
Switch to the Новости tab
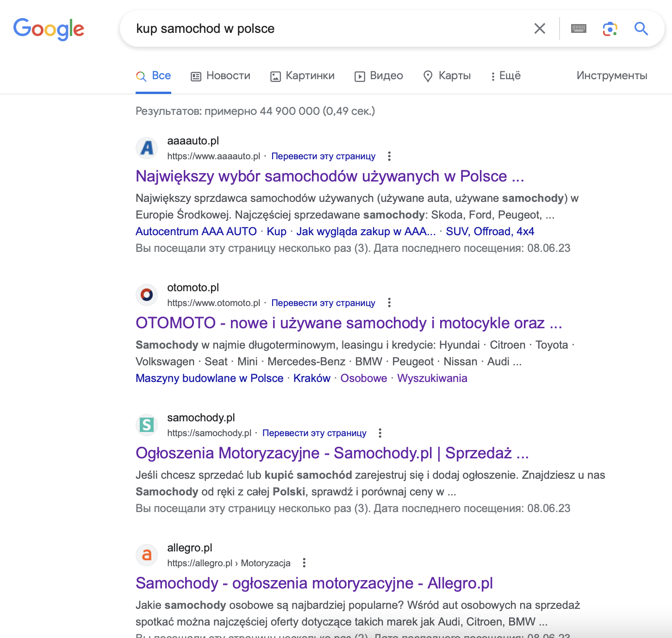[221, 76]
